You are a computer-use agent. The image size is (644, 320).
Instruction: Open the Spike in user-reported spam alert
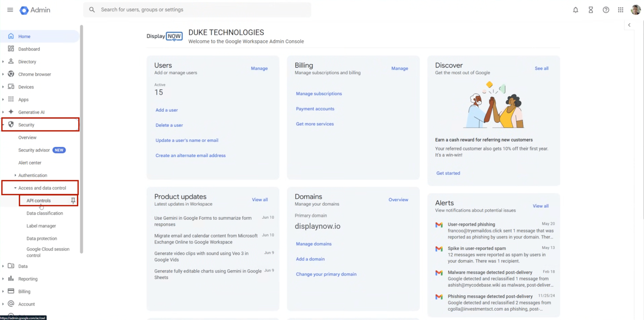click(x=495, y=254)
